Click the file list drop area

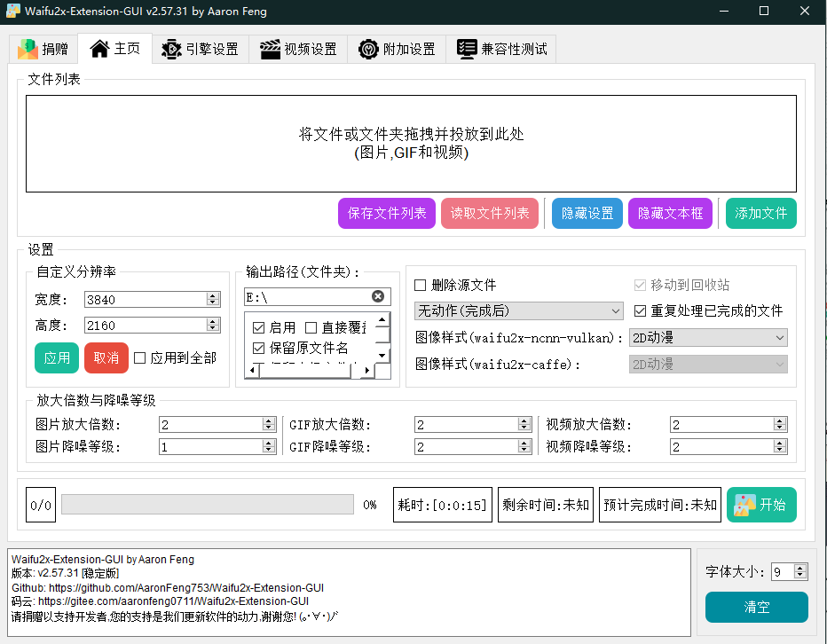coord(411,144)
